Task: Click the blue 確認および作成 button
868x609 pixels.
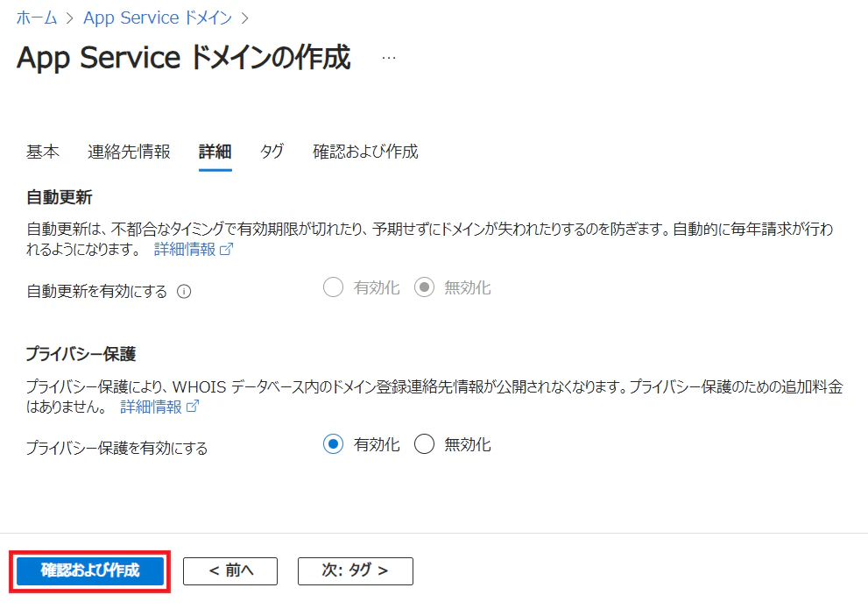Action: point(90,570)
